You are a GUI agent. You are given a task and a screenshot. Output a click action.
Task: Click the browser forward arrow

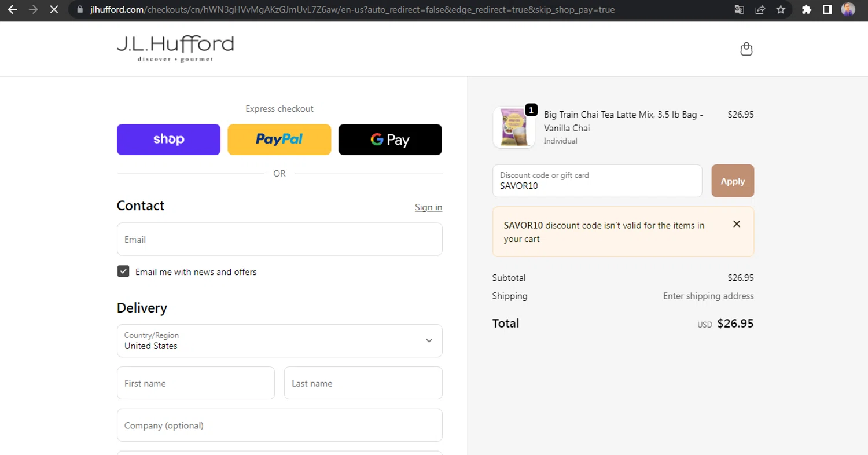(33, 10)
